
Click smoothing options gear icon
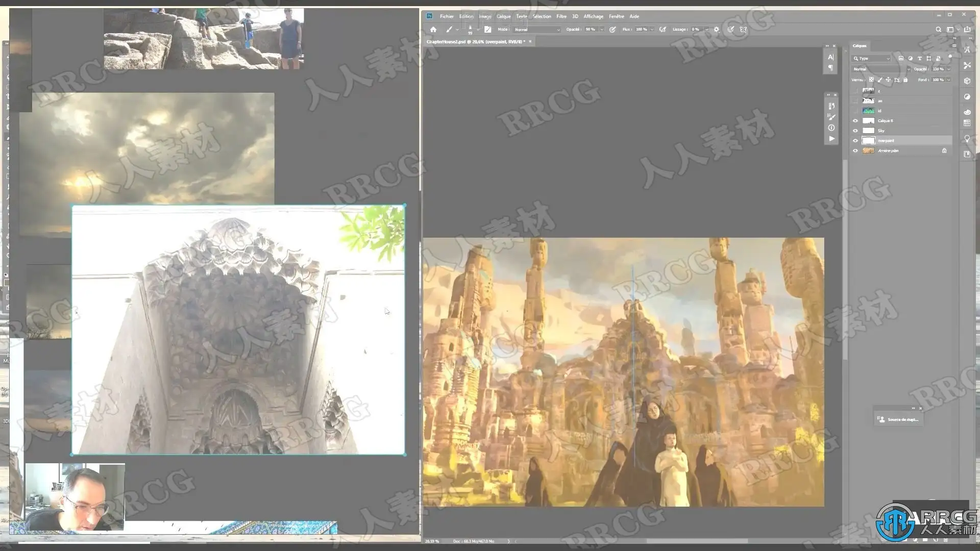(717, 30)
